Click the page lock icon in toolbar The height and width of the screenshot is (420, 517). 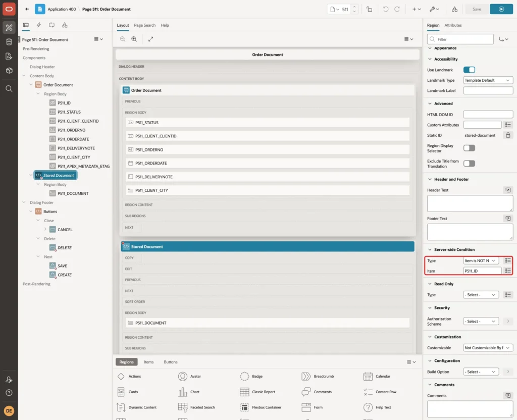coord(369,9)
